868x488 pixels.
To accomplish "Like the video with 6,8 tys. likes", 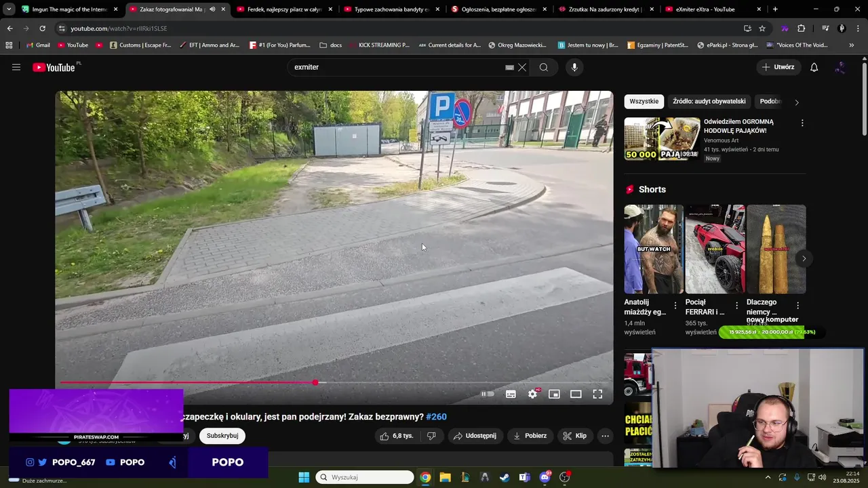I will pyautogui.click(x=397, y=436).
